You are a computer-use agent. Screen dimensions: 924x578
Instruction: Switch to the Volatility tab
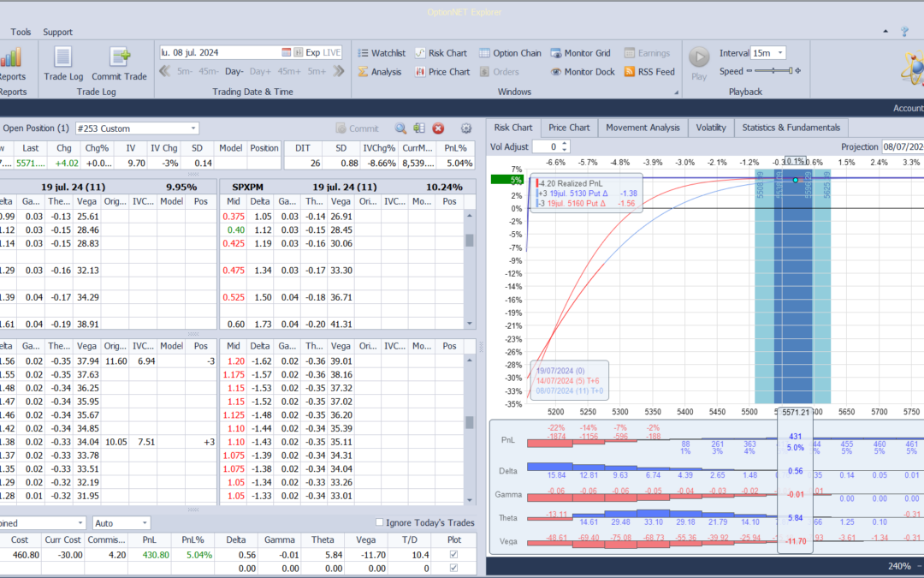(711, 128)
